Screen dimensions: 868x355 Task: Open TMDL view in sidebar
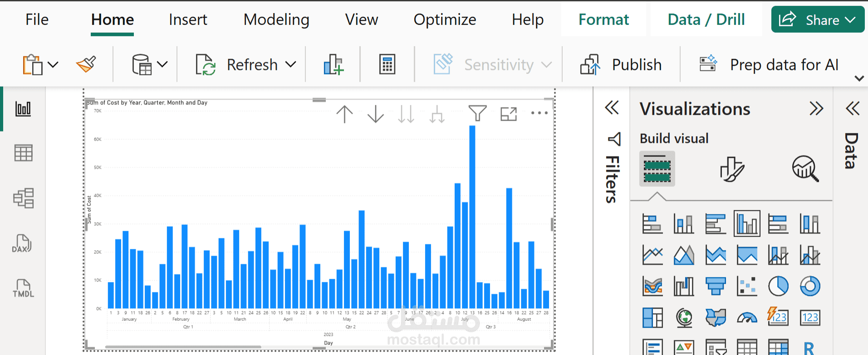click(23, 288)
